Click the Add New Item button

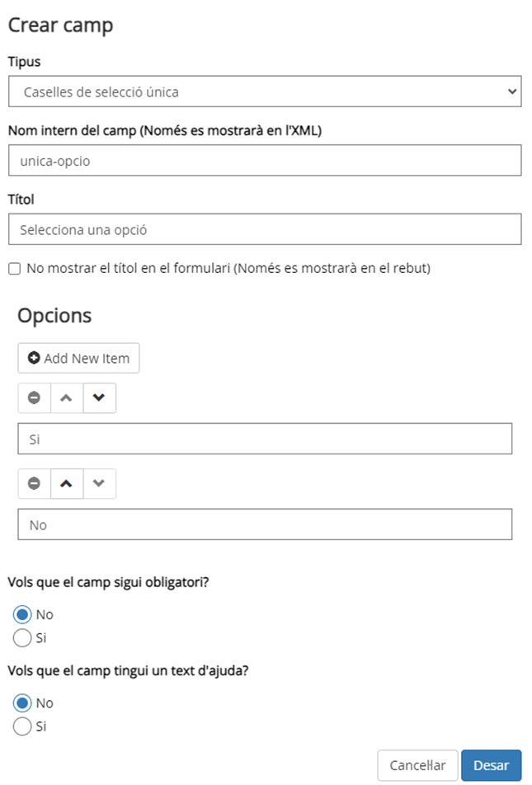coord(79,358)
